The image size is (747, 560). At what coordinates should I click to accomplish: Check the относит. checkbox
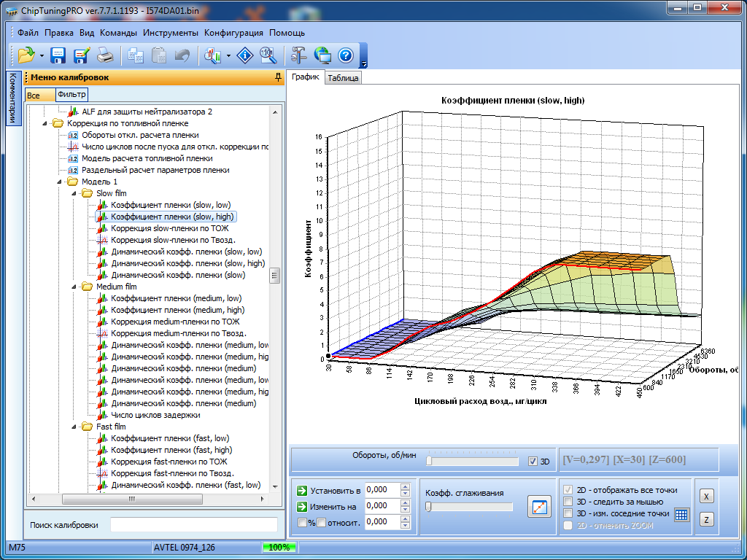point(321,522)
